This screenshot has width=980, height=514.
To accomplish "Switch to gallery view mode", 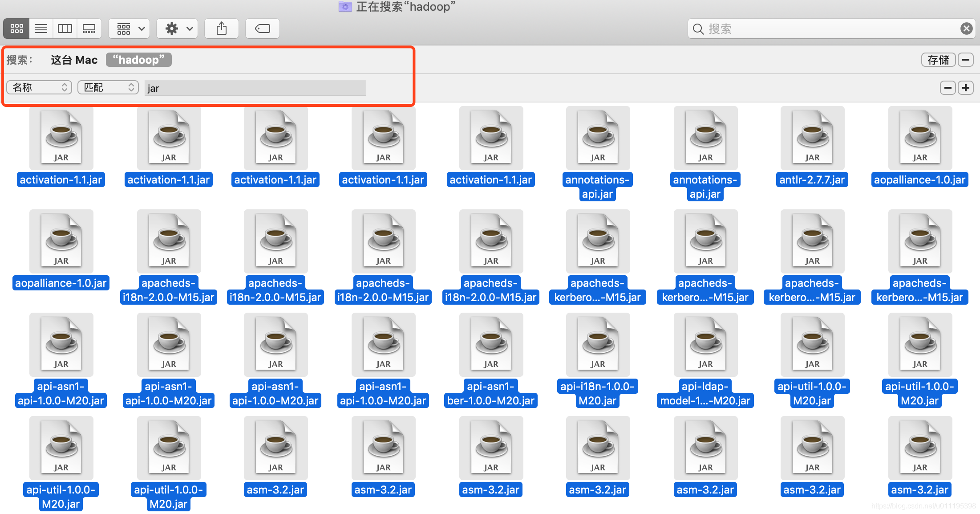I will click(89, 29).
